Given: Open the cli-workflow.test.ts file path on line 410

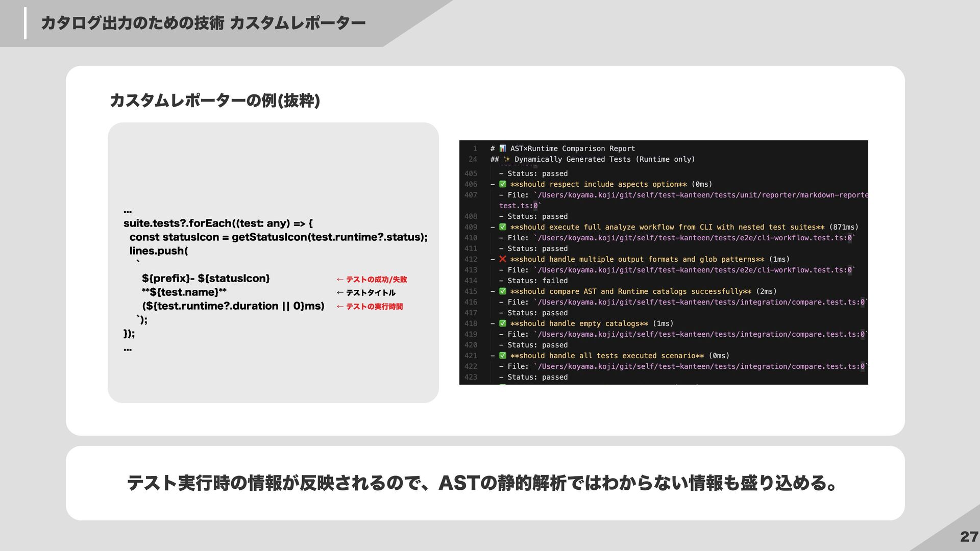Looking at the screenshot, I should 694,238.
